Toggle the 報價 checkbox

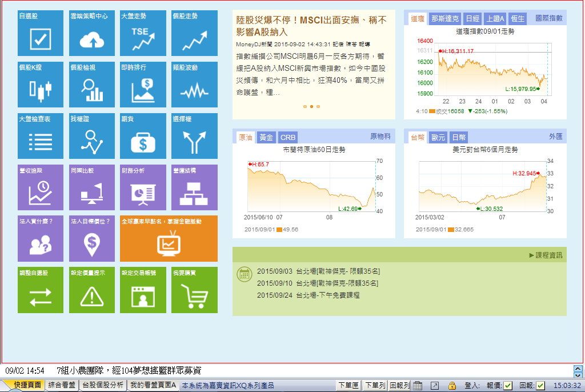pos(508,386)
